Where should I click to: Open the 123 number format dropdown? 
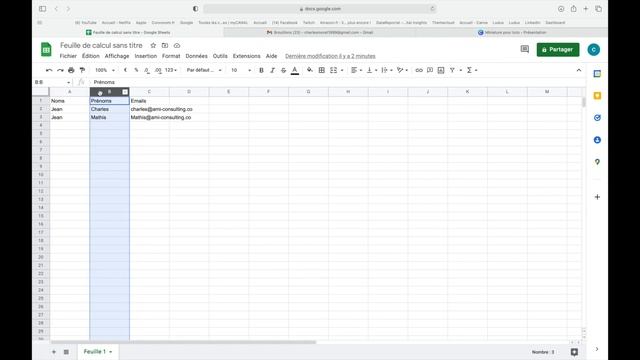point(171,70)
